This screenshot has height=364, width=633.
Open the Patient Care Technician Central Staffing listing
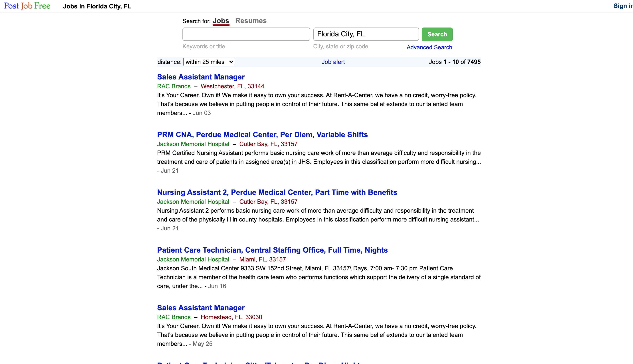click(272, 250)
